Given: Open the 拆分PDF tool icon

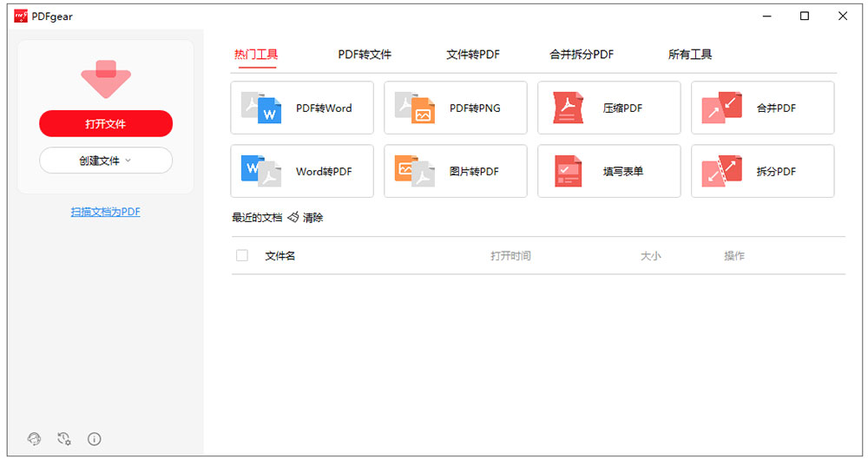Looking at the screenshot, I should (722, 171).
